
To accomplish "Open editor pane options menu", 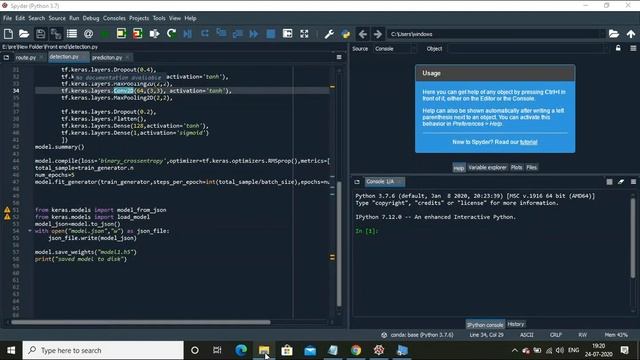I will pos(339,58).
